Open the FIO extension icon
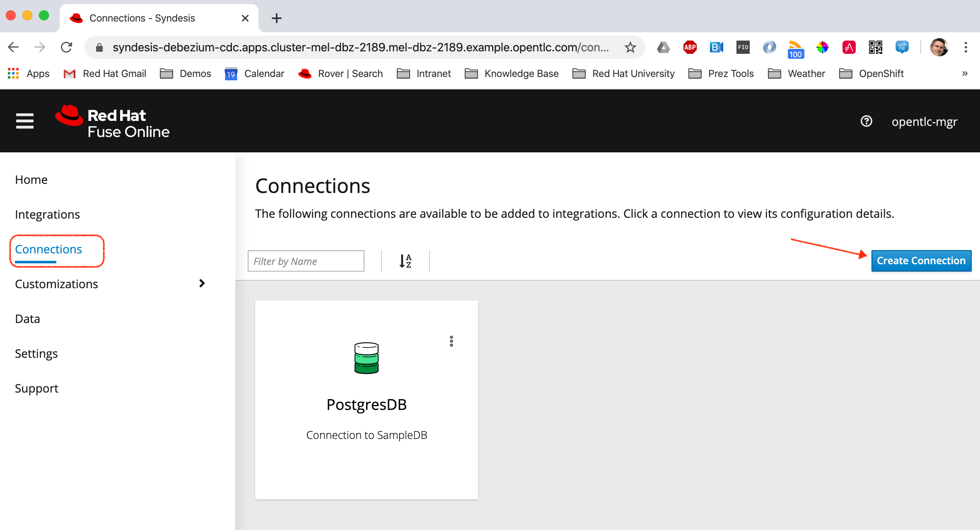 click(x=743, y=47)
